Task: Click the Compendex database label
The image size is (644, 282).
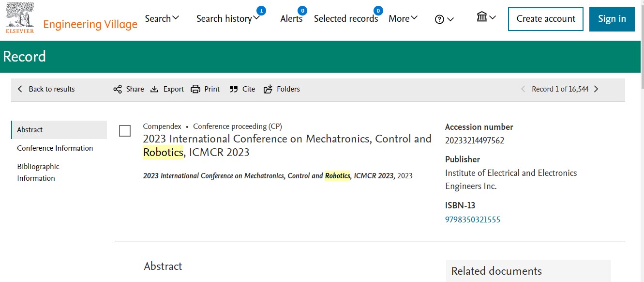Action: coord(162,126)
